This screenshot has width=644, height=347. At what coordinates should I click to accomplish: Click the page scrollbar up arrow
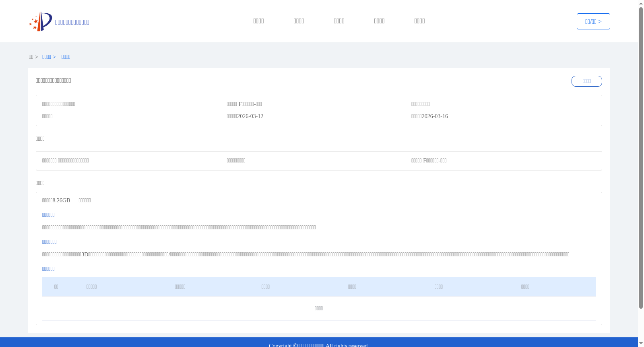641,3
